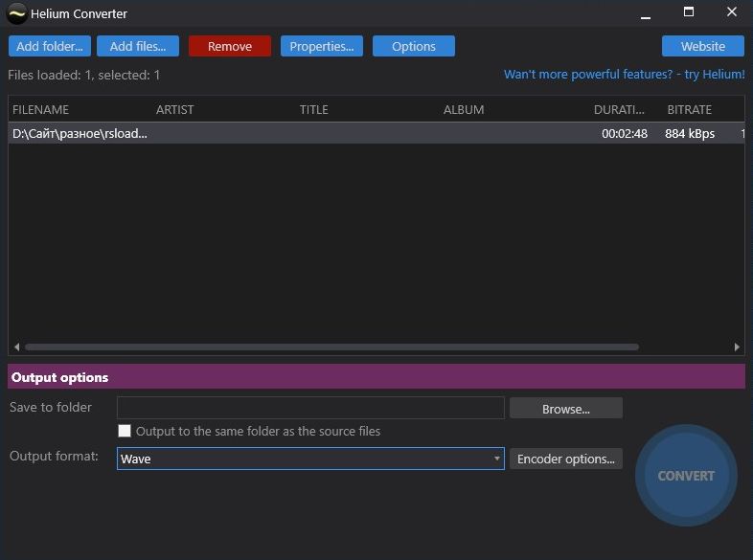Sort list by BITRATE column header
This screenshot has width=753, height=560.
tap(690, 109)
